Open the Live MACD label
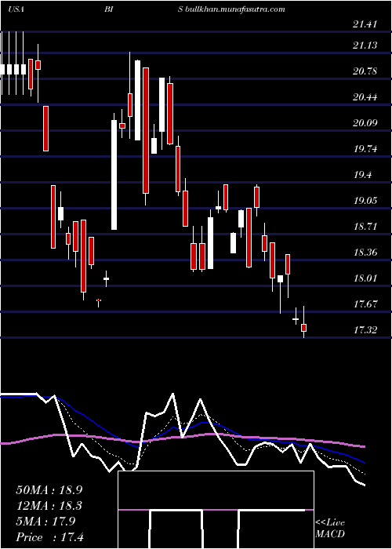Viewport: 392px width, 549px height. [330, 529]
